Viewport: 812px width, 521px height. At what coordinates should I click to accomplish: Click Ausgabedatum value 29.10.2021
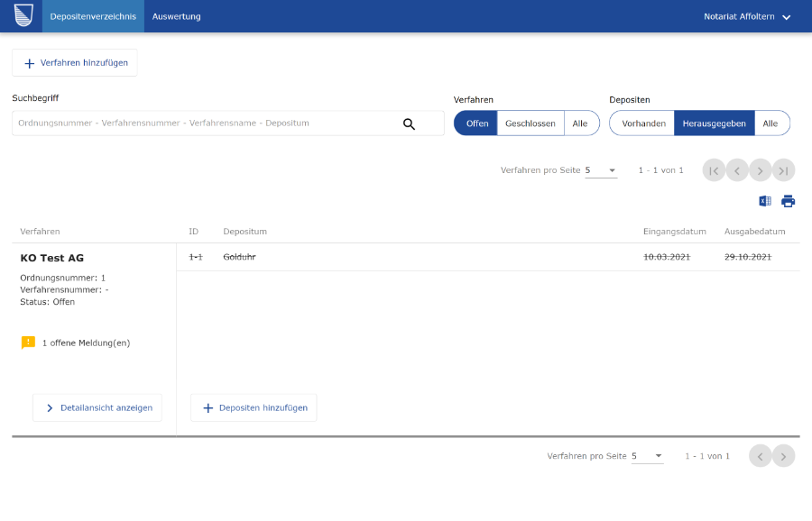(x=748, y=257)
